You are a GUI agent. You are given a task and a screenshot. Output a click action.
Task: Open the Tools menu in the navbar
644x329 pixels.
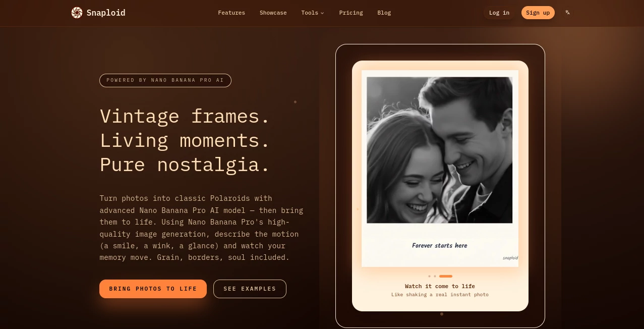(x=310, y=13)
